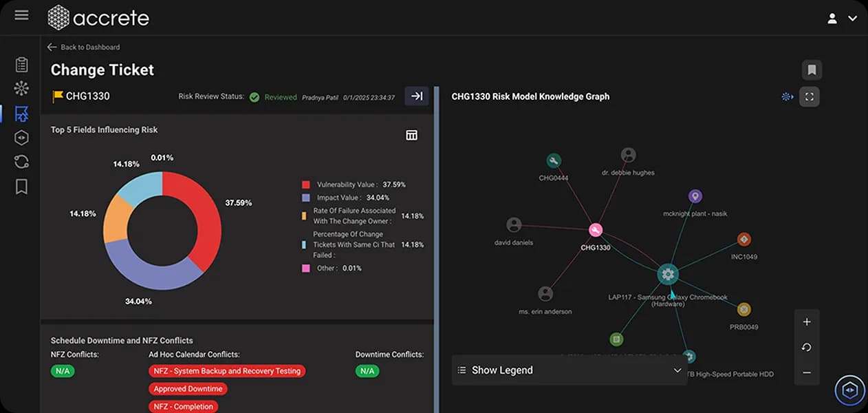Click the Impact Value : 34.04% legend text
Viewport: 868px width, 413px height.
[353, 198]
